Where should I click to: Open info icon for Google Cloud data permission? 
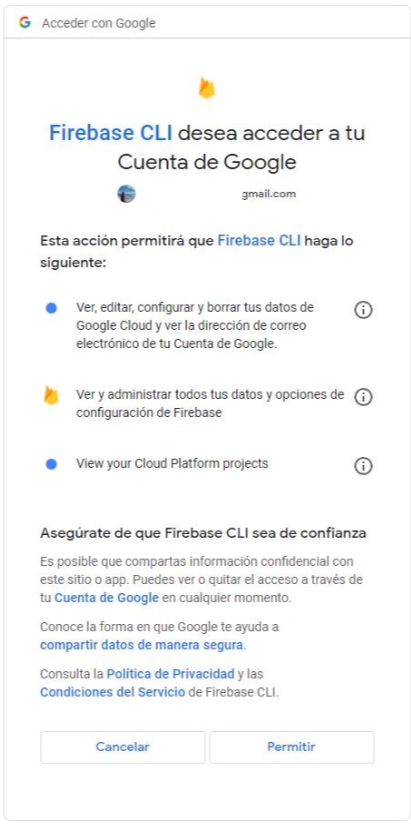coord(363,311)
